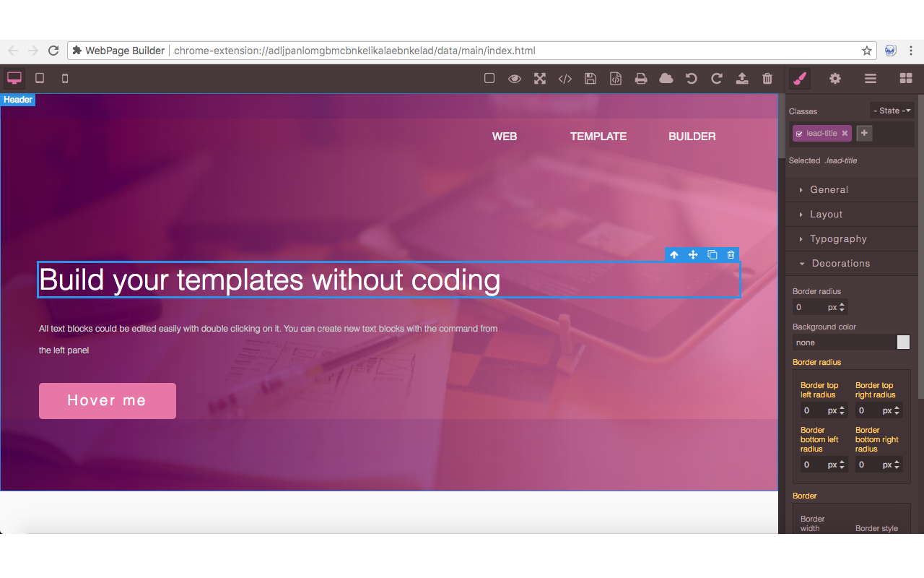Click the TEMPLATE navigation link
Screen dimensions: 924x578
[x=598, y=136]
